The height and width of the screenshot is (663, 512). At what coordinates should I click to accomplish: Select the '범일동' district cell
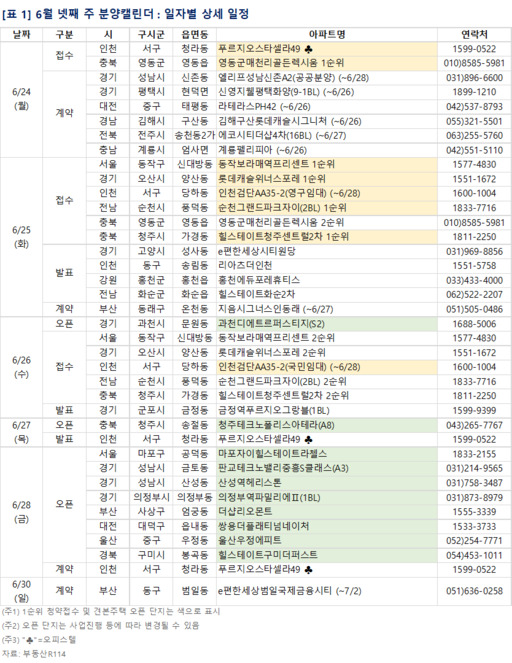194,591
